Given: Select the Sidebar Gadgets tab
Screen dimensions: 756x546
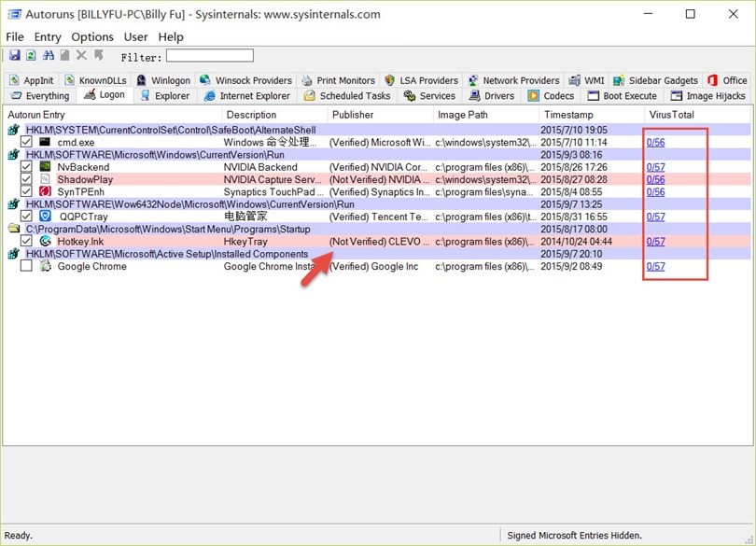Looking at the screenshot, I should tap(656, 80).
